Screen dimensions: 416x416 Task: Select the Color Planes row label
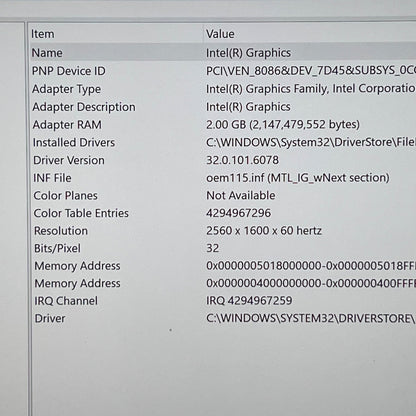pos(66,195)
